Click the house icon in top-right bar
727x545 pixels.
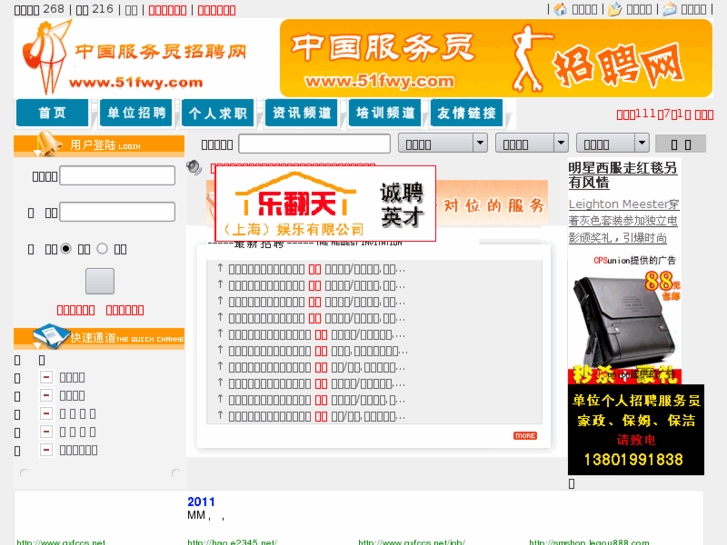coord(560,9)
